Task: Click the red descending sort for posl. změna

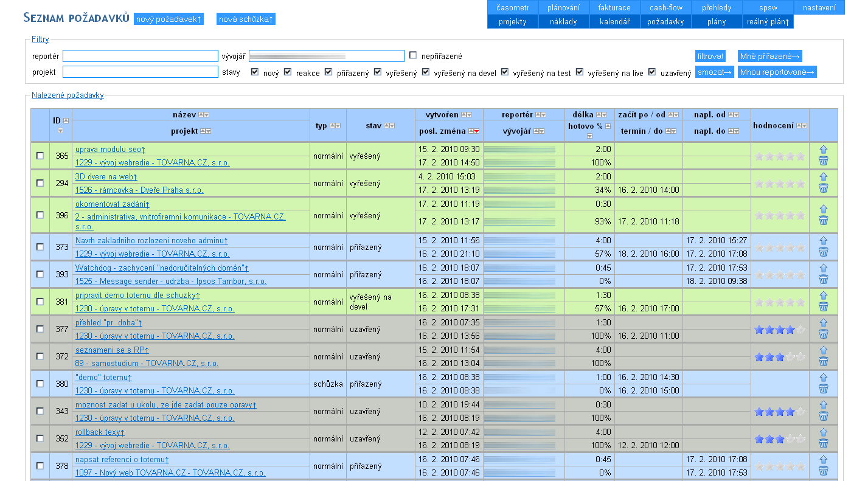Action: tap(477, 131)
